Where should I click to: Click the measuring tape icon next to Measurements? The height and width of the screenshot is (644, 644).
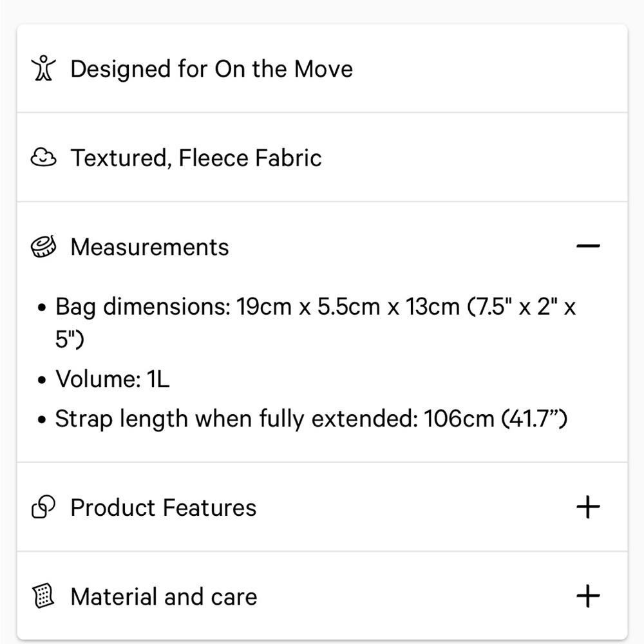point(44,247)
